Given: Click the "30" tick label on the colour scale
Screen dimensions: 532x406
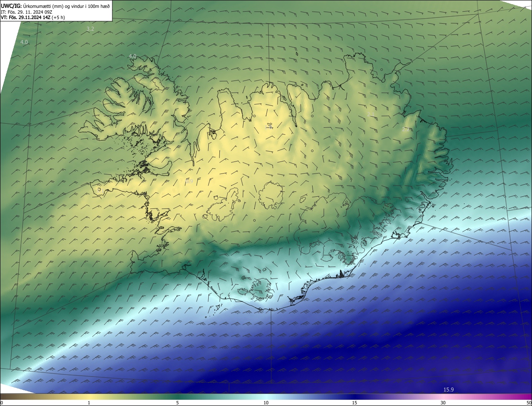Looking at the screenshot, I should (x=443, y=403).
